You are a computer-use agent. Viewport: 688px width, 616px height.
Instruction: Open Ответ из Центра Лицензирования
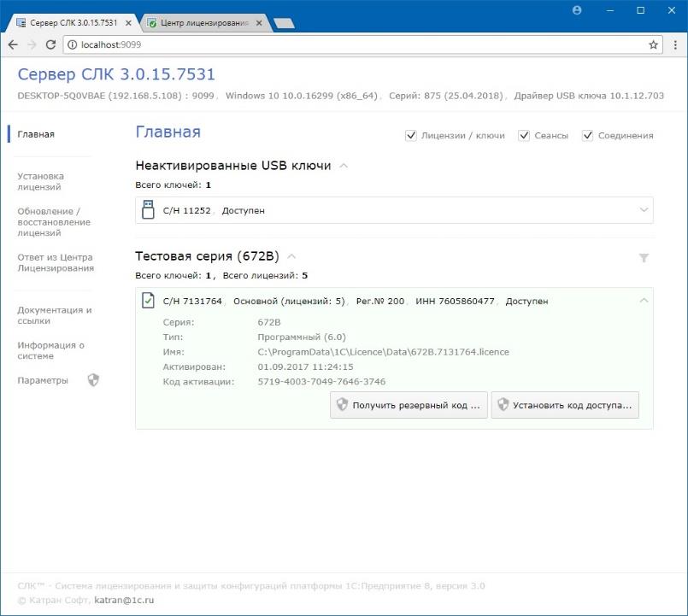pyautogui.click(x=56, y=262)
